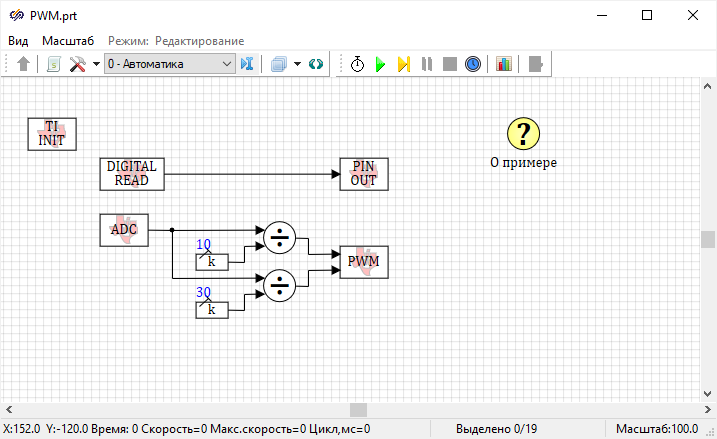
Task: Click the stopwatch timer icon
Action: [x=358, y=64]
